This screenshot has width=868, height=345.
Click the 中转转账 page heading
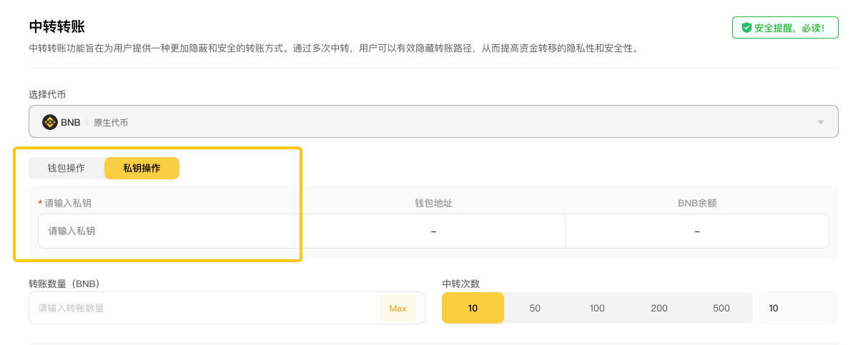tap(57, 27)
